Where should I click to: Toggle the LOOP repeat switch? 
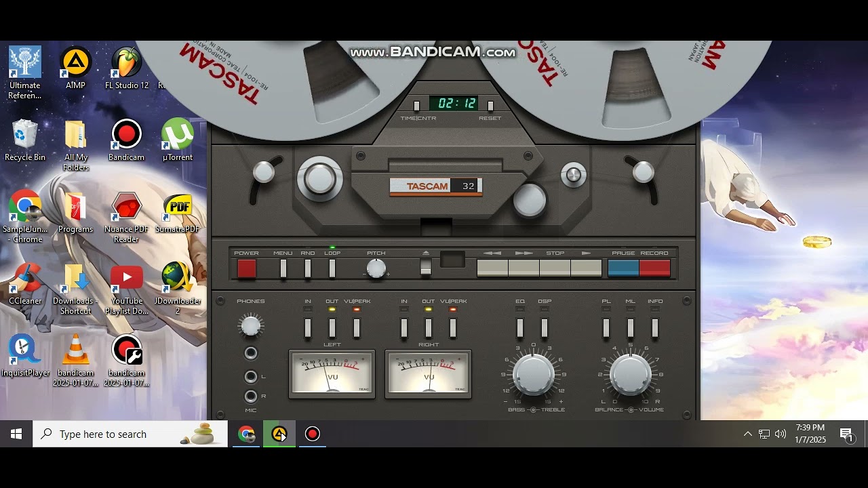tap(332, 268)
